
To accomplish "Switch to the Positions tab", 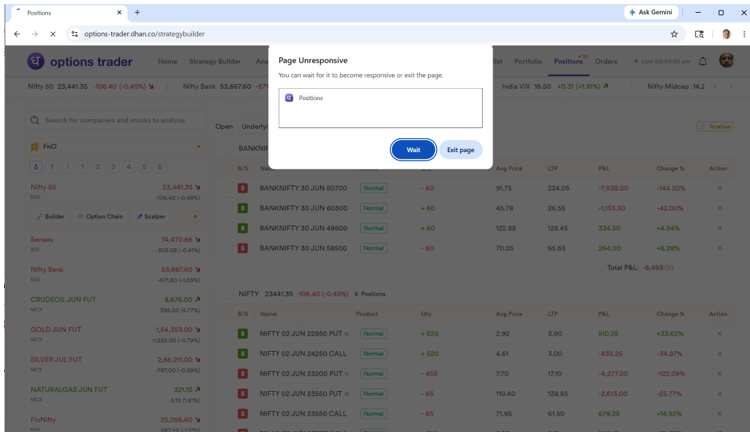I will (568, 61).
